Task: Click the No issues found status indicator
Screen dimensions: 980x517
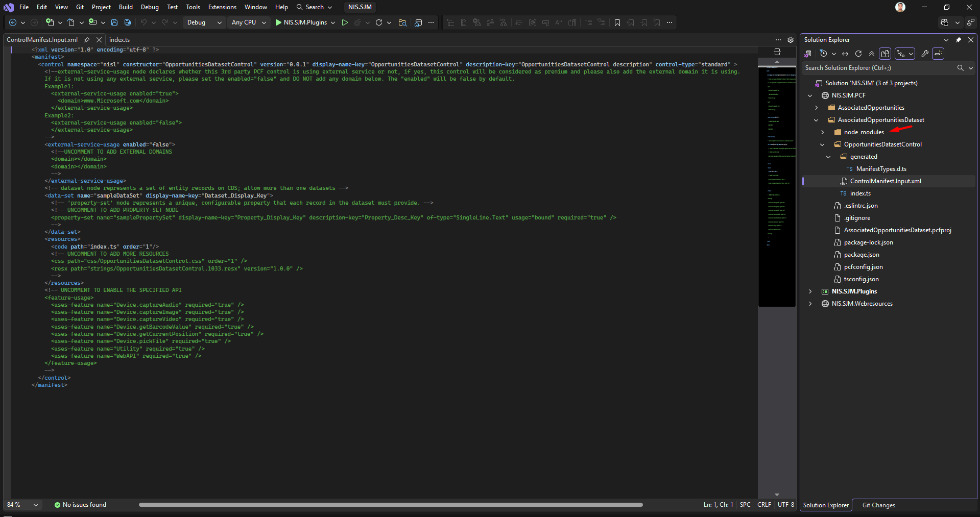Action: pyautogui.click(x=80, y=505)
